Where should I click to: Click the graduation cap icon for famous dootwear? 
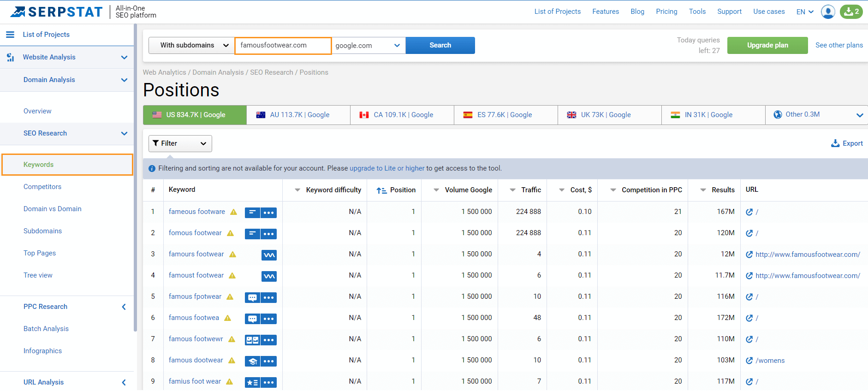pos(252,361)
